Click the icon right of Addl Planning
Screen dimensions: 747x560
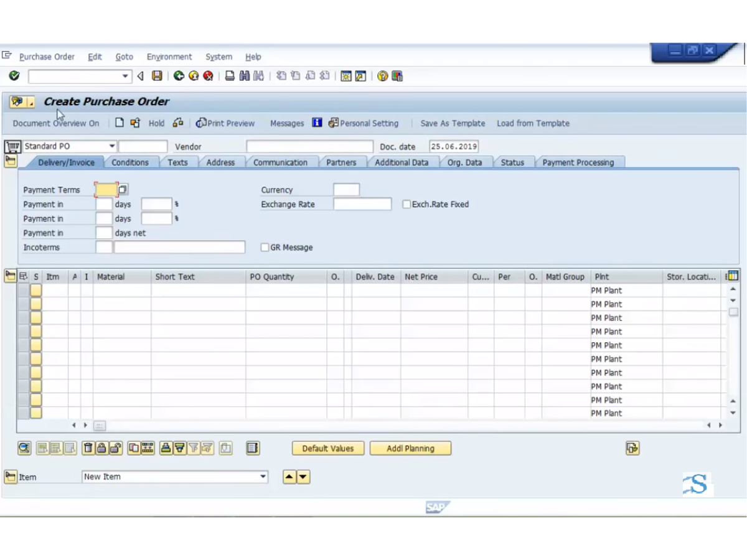[x=632, y=448]
